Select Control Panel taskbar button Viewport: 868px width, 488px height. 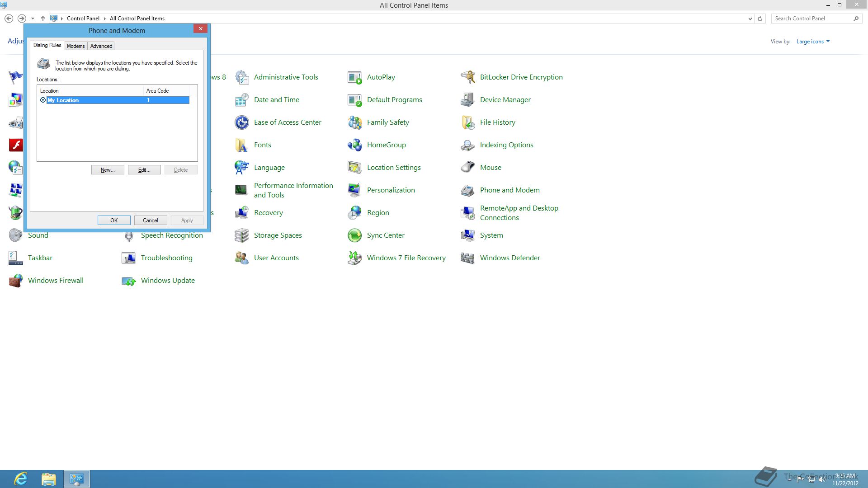pos(77,479)
